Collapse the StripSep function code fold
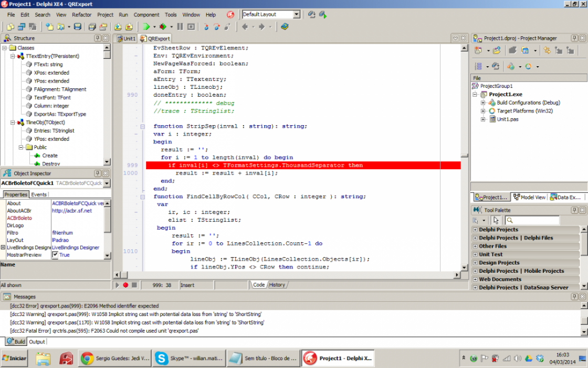588x368 pixels. 142,127
